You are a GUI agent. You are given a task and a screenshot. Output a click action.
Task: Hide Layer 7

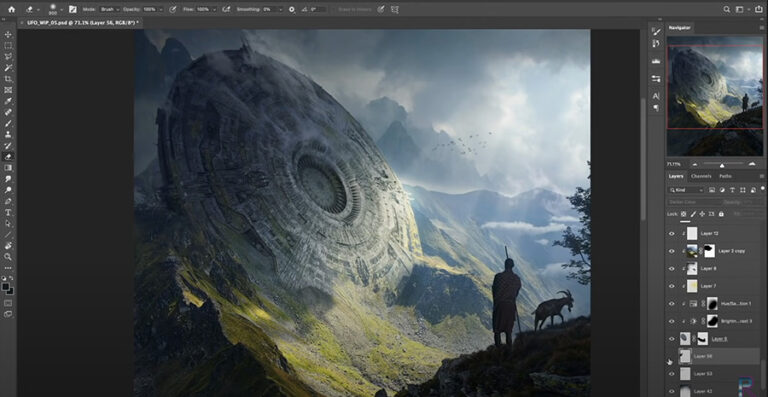[x=672, y=286]
